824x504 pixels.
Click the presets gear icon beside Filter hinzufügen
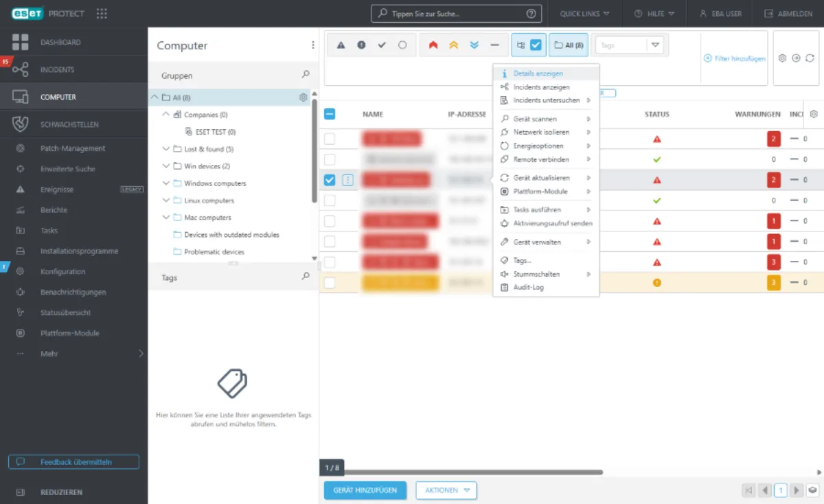pos(782,58)
